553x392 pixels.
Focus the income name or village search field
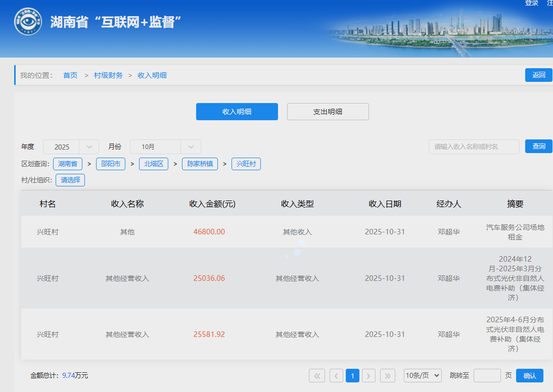point(474,146)
